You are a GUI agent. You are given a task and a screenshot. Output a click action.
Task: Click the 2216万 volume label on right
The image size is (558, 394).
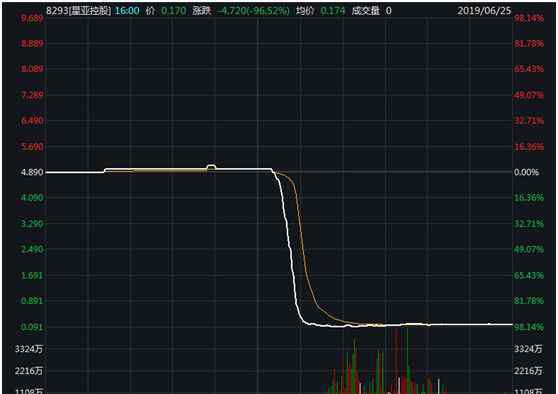[x=528, y=371]
